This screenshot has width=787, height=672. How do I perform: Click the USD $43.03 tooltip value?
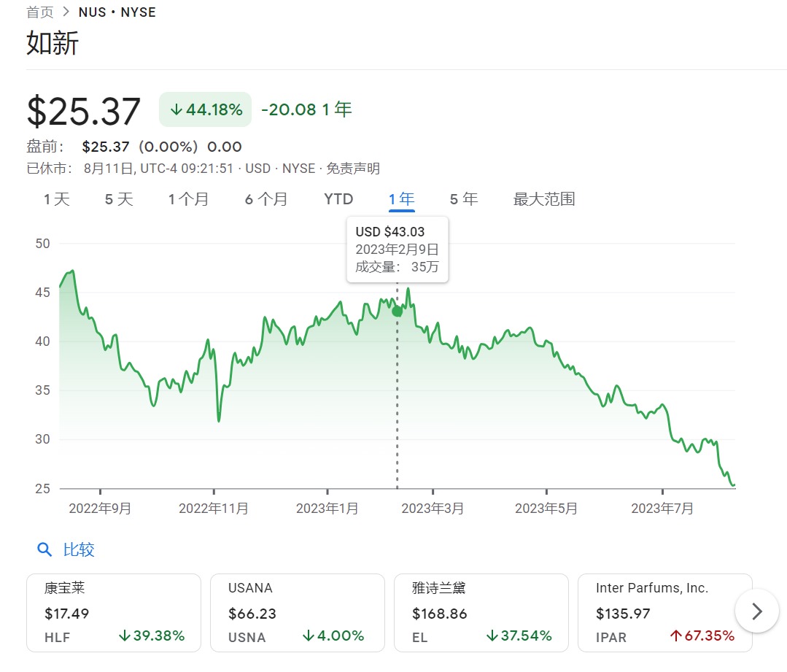(390, 231)
